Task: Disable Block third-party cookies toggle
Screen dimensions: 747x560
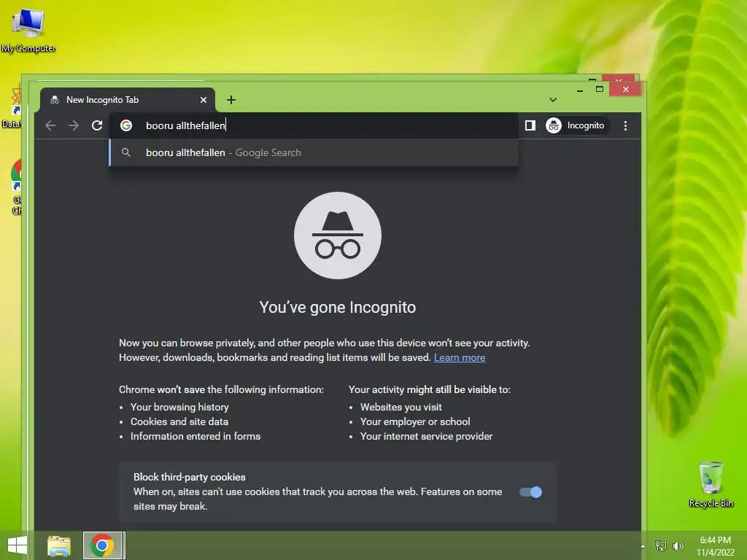Action: [531, 492]
